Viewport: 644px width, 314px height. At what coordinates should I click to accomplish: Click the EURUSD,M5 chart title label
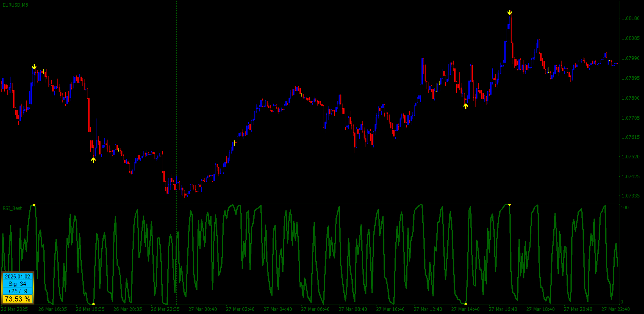tap(15, 5)
